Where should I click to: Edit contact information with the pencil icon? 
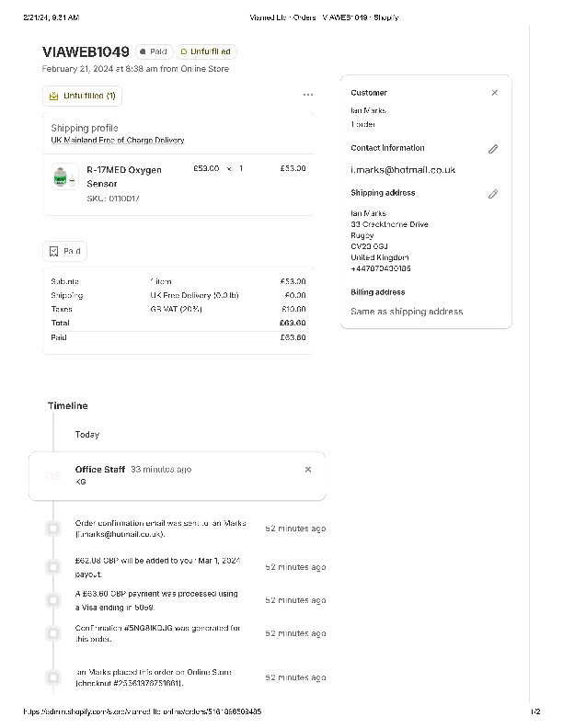point(493,149)
